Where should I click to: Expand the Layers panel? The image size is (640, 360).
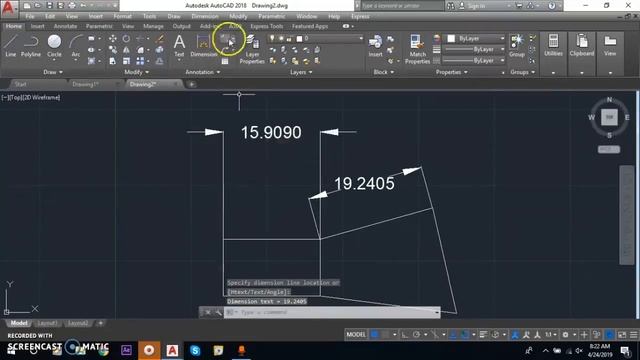pos(301,72)
